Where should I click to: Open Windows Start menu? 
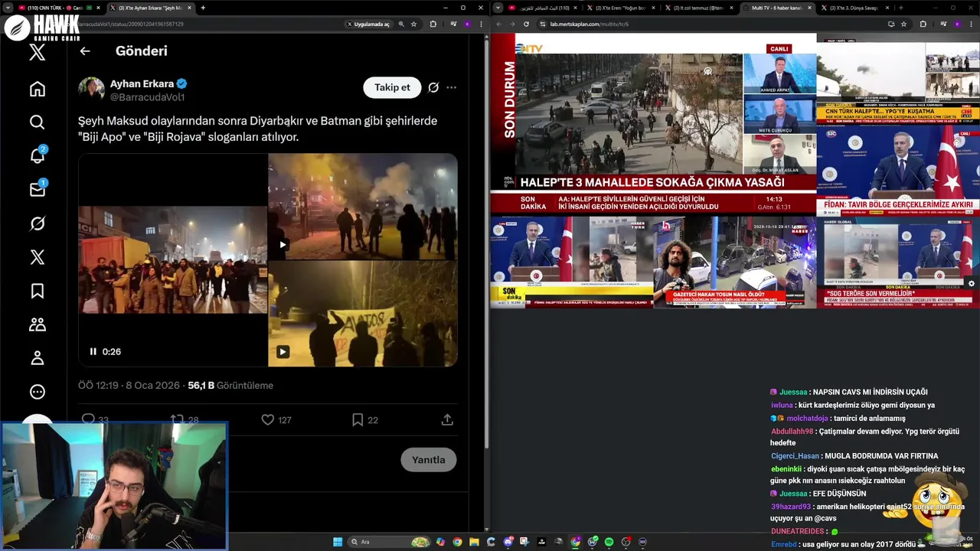click(x=338, y=542)
